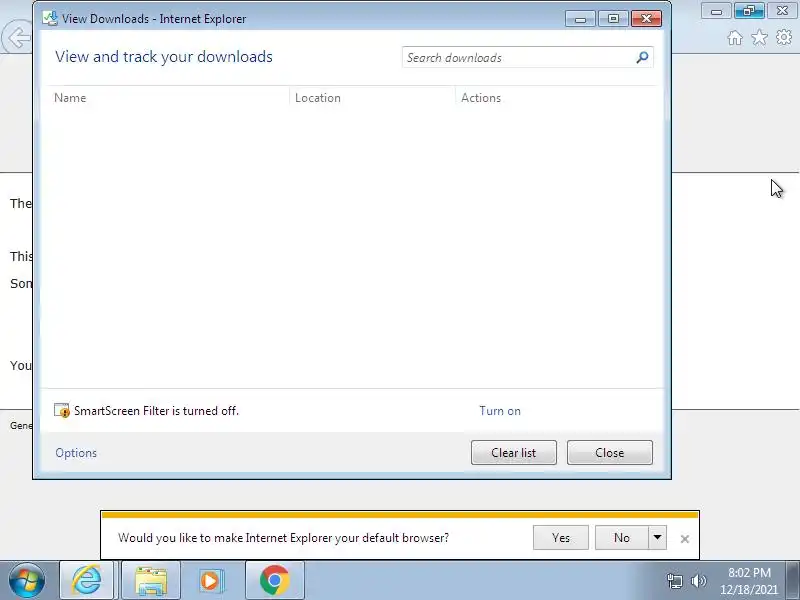Click the volume speaker tray icon
The image size is (800, 600).
[x=698, y=581]
